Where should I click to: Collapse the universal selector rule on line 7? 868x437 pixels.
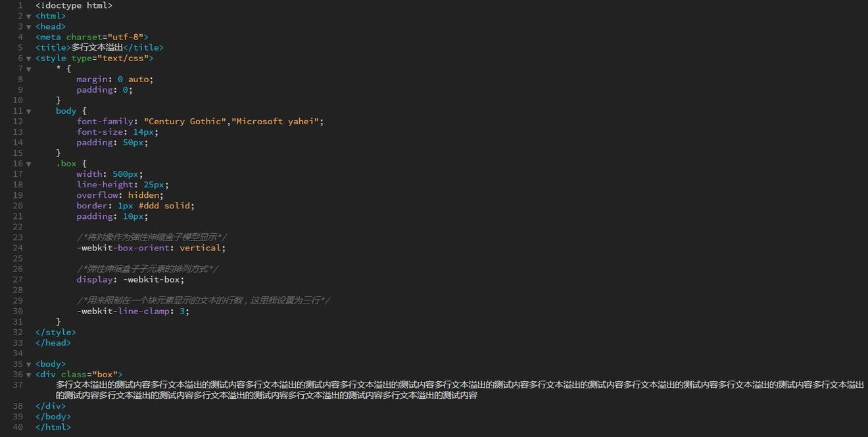(28, 69)
